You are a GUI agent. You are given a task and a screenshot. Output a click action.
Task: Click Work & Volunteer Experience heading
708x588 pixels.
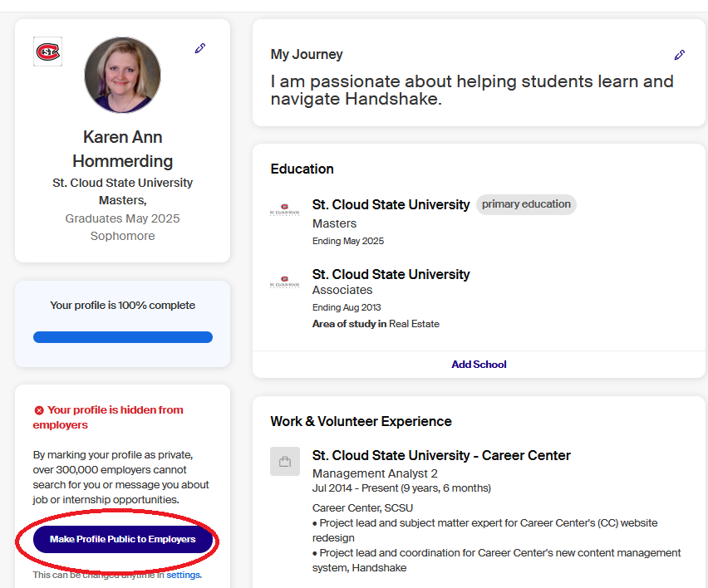(361, 421)
